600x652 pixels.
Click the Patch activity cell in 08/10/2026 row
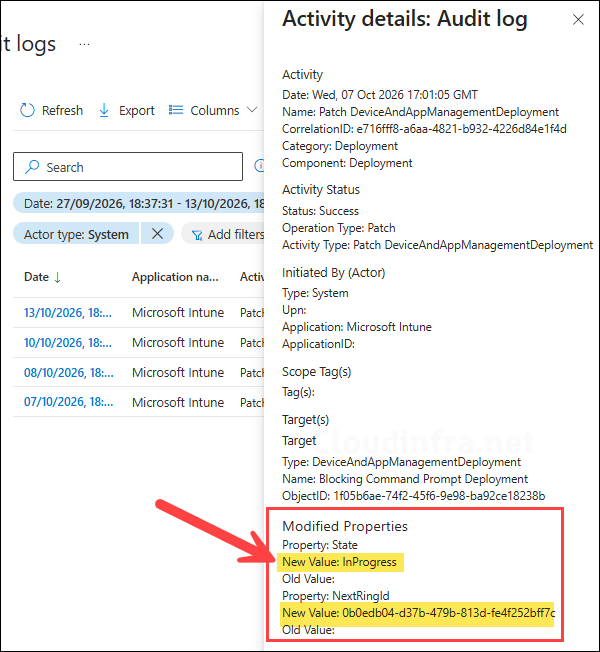pos(252,372)
